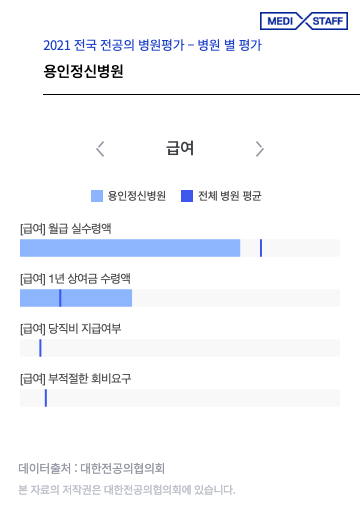Screen dimensions: 360x529
Task: Click the average marker on 1년 상여금 수령액 bar
Action: pos(60,298)
